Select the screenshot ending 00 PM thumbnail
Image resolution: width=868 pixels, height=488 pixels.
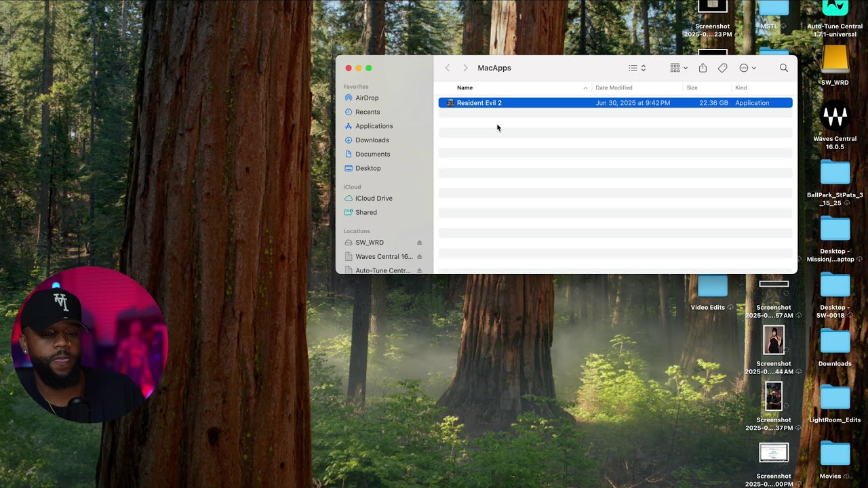click(774, 453)
